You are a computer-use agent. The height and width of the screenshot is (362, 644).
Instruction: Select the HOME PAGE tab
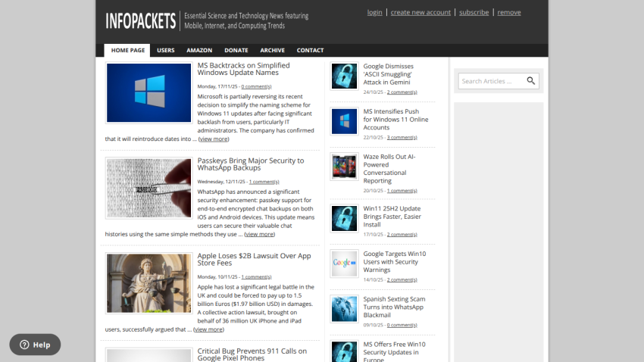point(128,50)
